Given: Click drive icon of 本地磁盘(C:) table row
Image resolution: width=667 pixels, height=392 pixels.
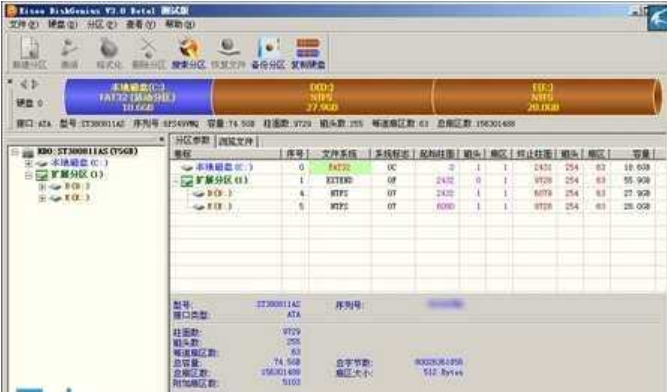Looking at the screenshot, I should pyautogui.click(x=187, y=168).
